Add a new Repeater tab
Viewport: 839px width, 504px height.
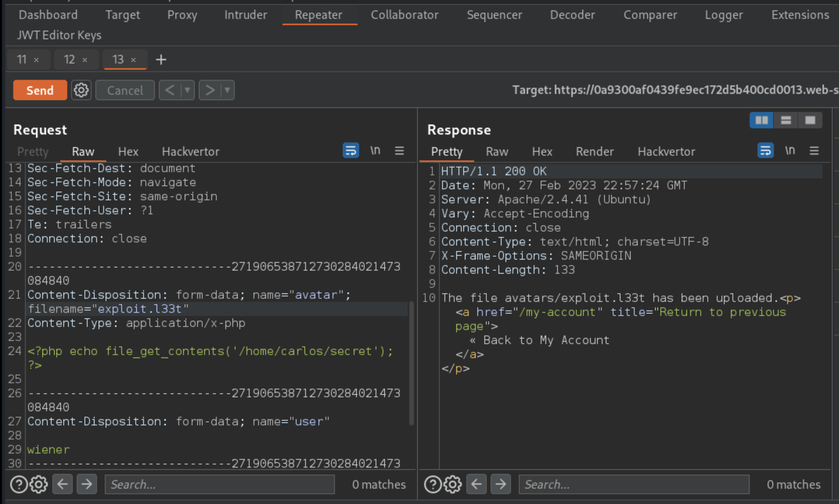(161, 60)
